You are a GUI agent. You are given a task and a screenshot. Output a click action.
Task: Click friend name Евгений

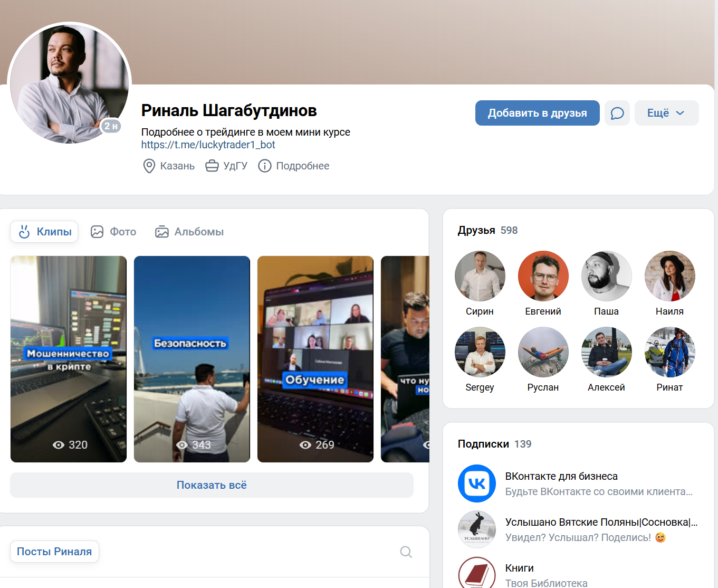[x=543, y=311]
